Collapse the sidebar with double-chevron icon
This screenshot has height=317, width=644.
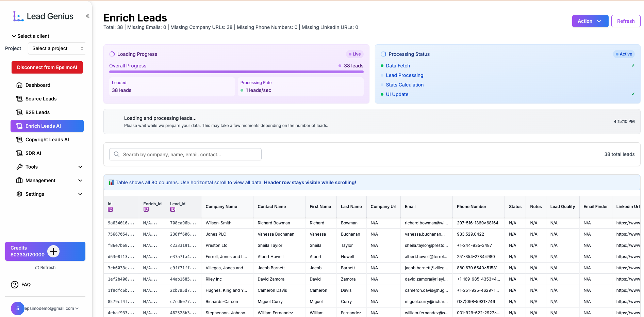(x=87, y=16)
